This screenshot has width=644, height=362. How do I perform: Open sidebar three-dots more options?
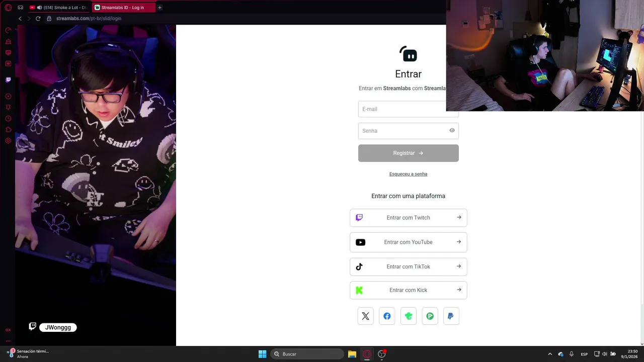click(x=8, y=341)
